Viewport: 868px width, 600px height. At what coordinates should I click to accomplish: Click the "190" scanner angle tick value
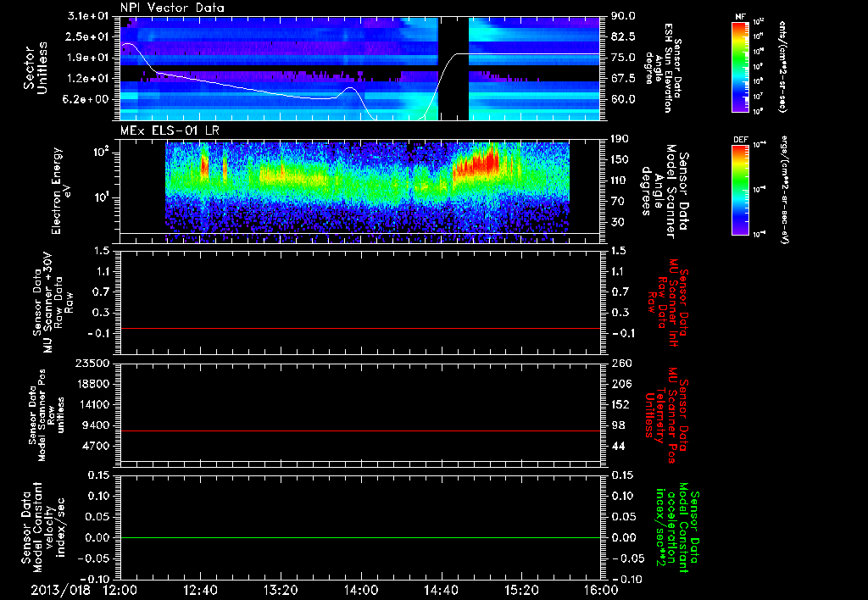click(x=620, y=139)
